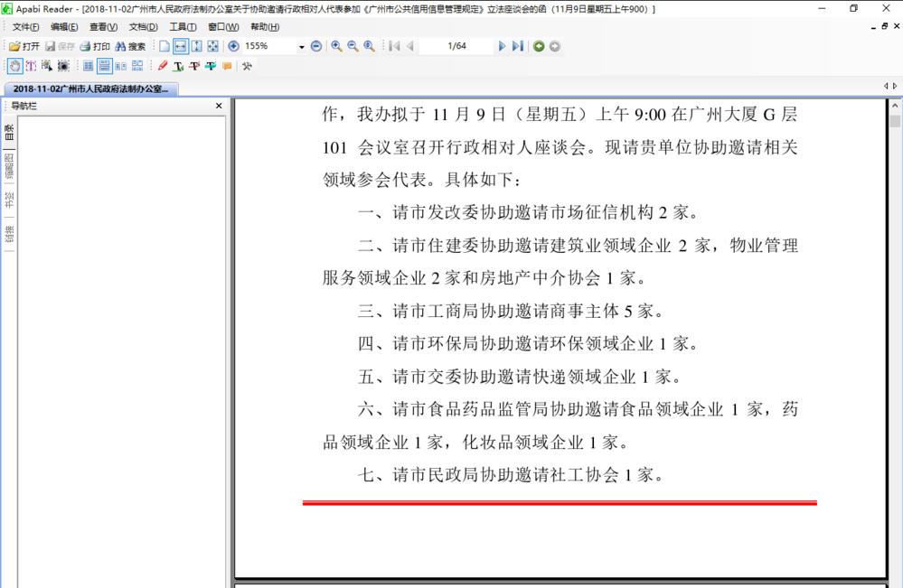903x588 pixels.
Task: Enable continuous page layout mode
Action: point(105,66)
